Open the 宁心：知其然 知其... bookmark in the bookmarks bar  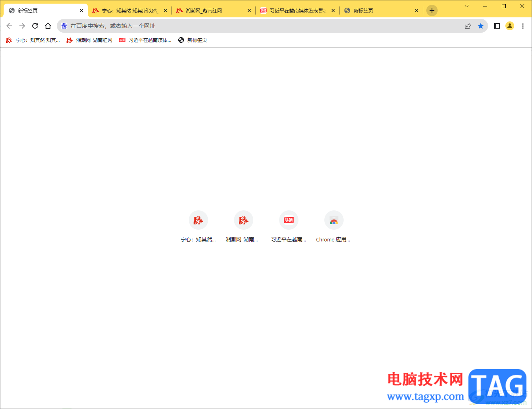(33, 40)
